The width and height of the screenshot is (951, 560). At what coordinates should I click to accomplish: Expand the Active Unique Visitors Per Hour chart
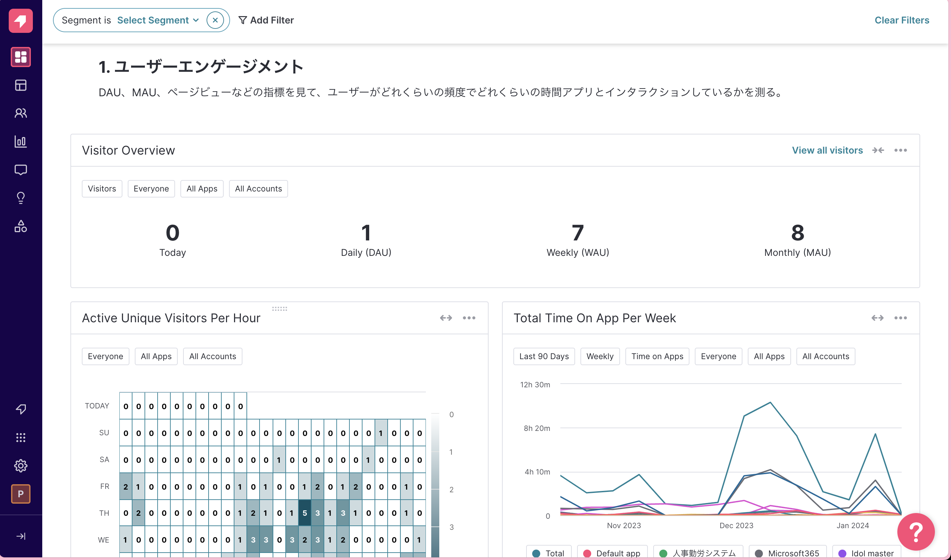pos(446,318)
